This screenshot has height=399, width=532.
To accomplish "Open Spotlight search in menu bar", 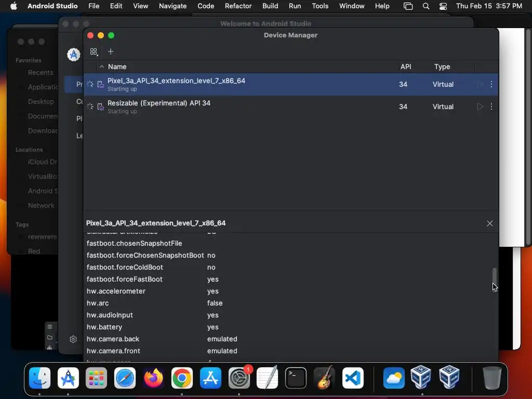I will (426, 6).
